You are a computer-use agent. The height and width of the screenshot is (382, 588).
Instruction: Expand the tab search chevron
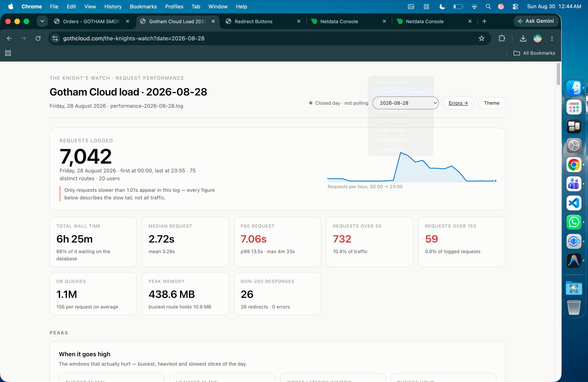(42, 21)
